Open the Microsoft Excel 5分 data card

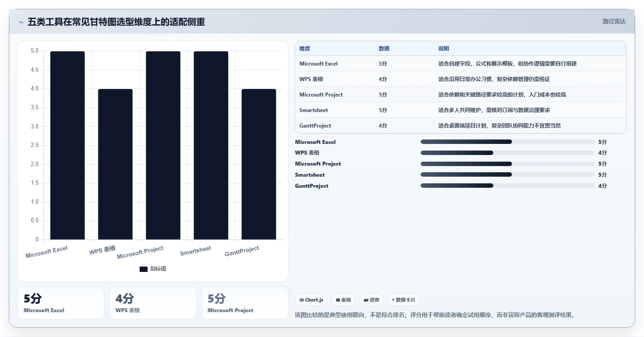[x=61, y=303]
